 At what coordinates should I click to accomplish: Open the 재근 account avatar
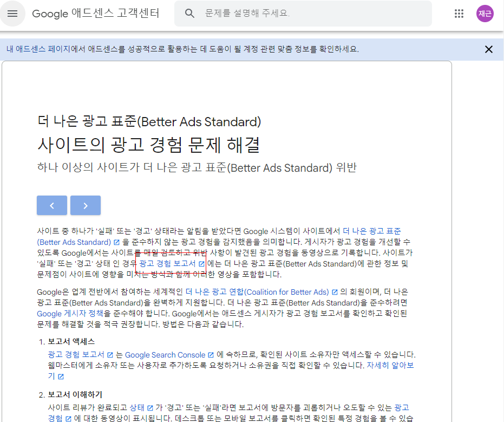[x=485, y=14]
